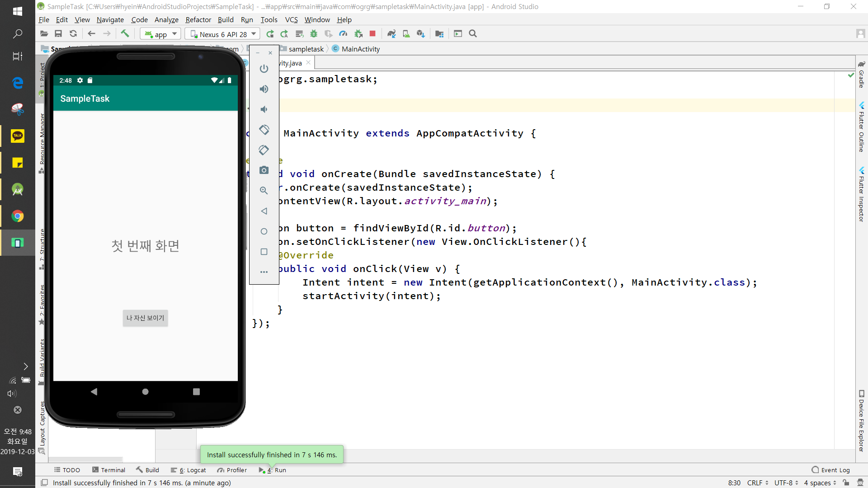Open the CRLF line separator selector
The image size is (868, 488).
[x=757, y=483]
